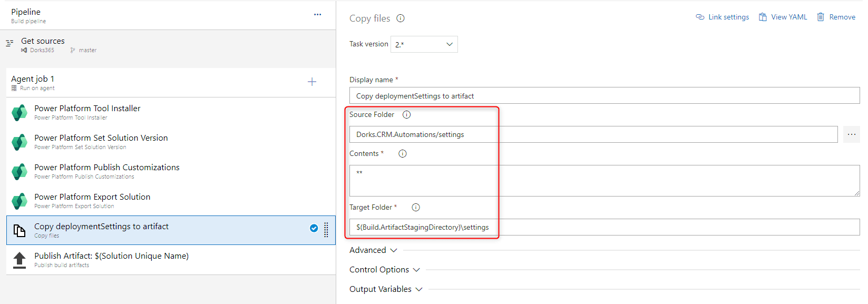Click the Set Solution Version task icon
Screen dimensions: 868x304
[19, 142]
